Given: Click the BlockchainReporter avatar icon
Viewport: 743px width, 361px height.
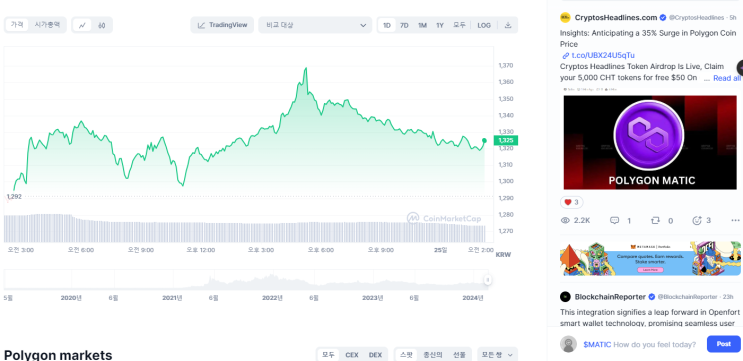Looking at the screenshot, I should click(565, 297).
